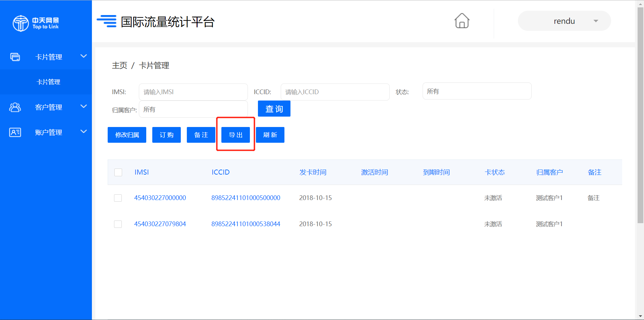Open IMSI link 454030227079804
This screenshot has height=320, width=644.
point(160,224)
